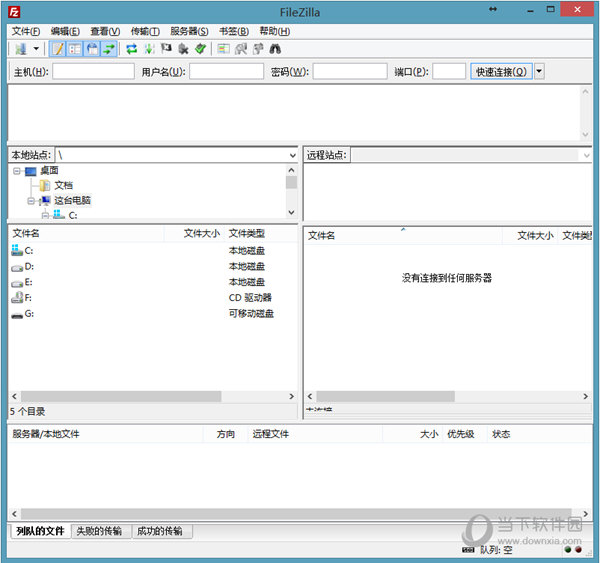
Task: Click local file list horizontal scrollbar thumb
Action: [121, 397]
